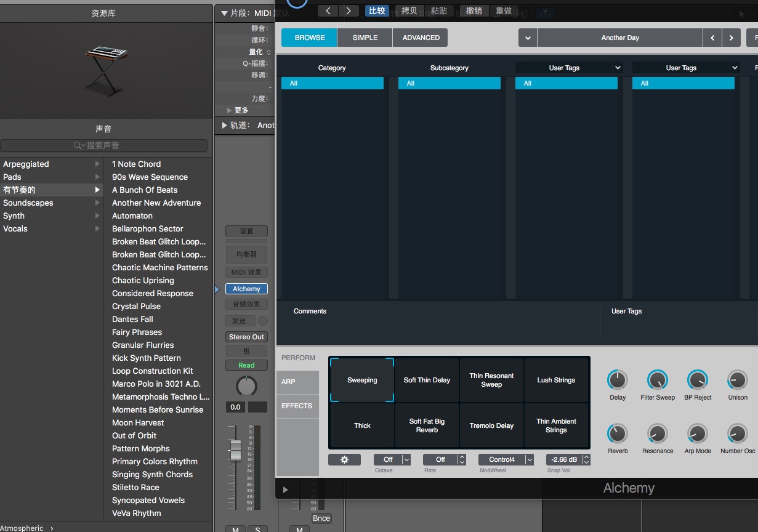
Task: Go to the next preset after Another Day
Action: tap(731, 38)
